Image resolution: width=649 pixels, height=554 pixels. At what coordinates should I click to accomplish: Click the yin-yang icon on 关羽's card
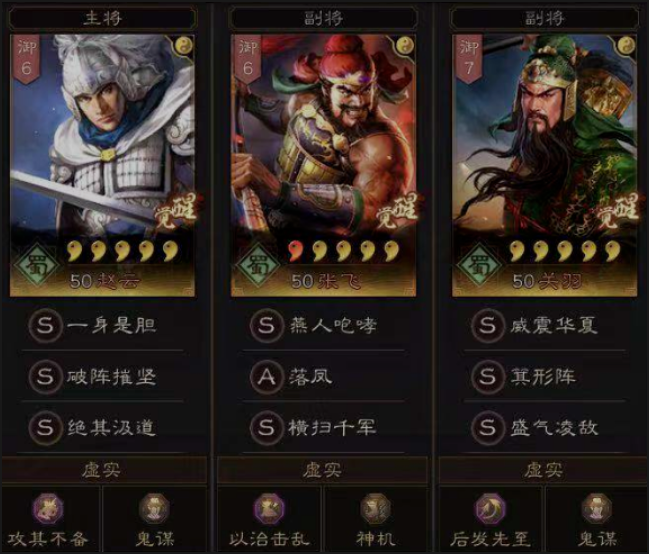point(627,45)
